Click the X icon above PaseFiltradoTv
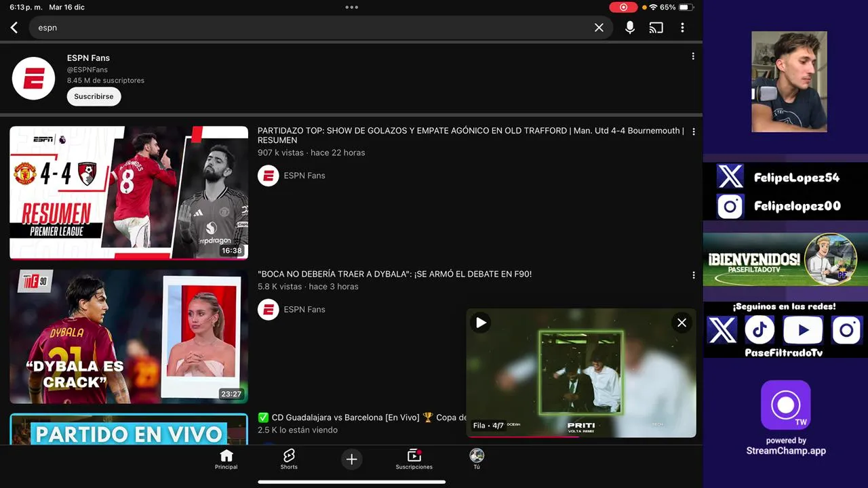This screenshot has width=868, height=488. pyautogui.click(x=722, y=330)
